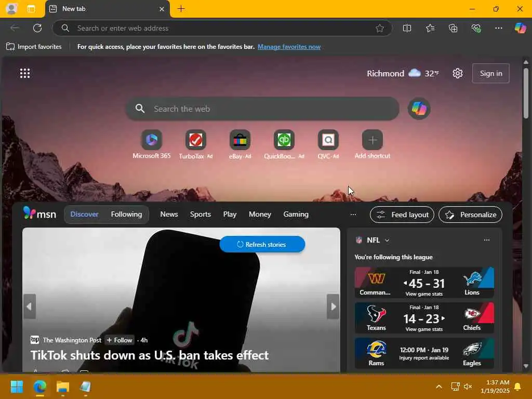532x399 pixels.
Task: Go to previous story arrow
Action: 29,307
